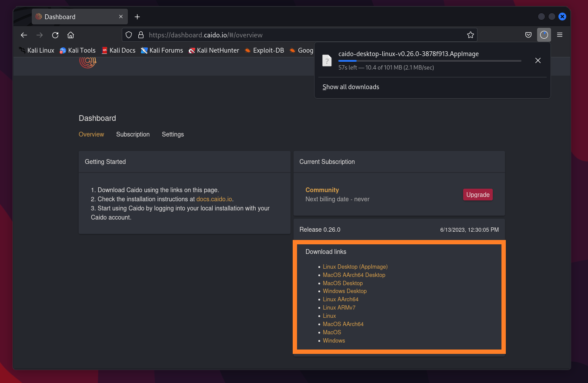Screen dimensions: 588x383
Task: Download MacOS AArch64 Desktop
Action: pos(354,275)
